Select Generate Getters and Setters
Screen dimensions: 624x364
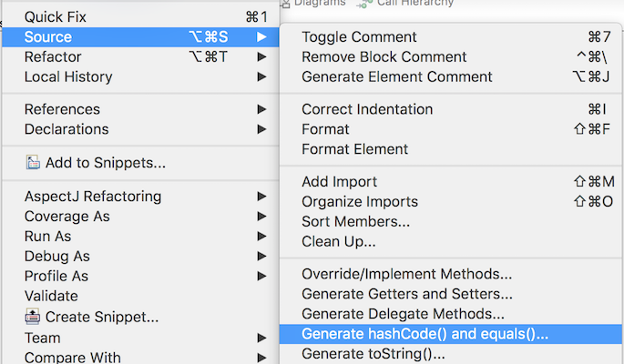click(x=406, y=294)
